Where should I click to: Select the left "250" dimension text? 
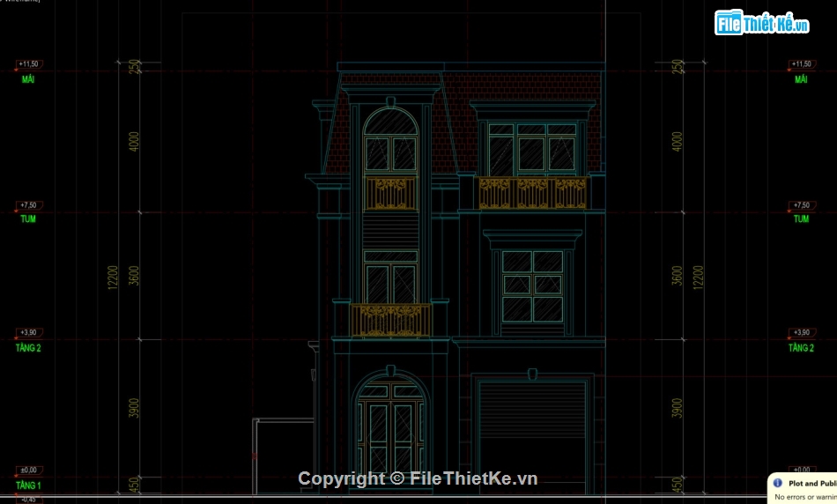click(134, 67)
